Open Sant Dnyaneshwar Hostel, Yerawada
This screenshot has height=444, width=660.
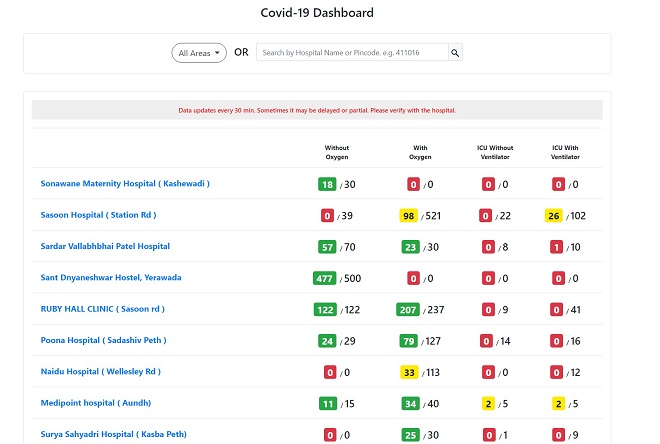click(111, 277)
